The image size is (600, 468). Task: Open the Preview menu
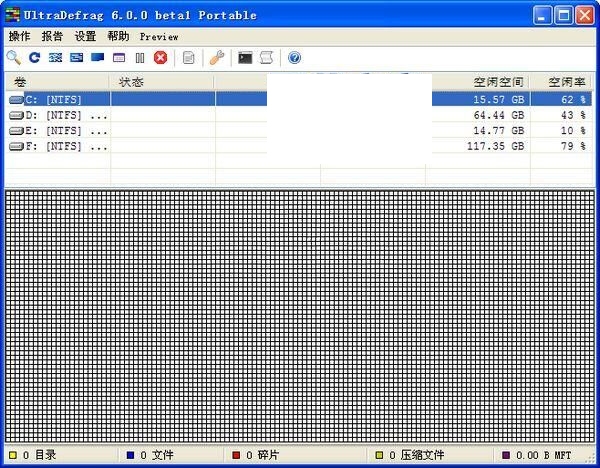pyautogui.click(x=159, y=37)
